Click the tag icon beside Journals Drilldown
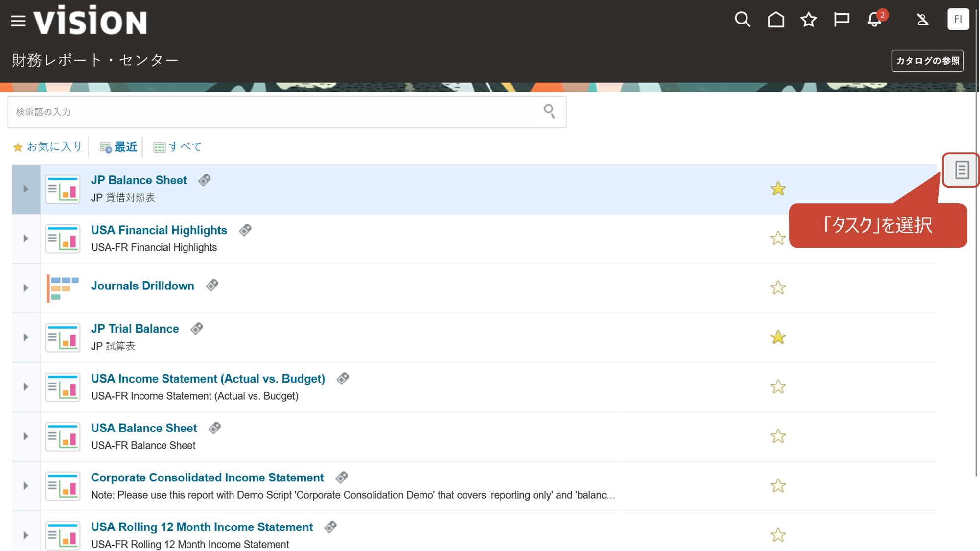The width and height of the screenshot is (980, 551). 212,286
